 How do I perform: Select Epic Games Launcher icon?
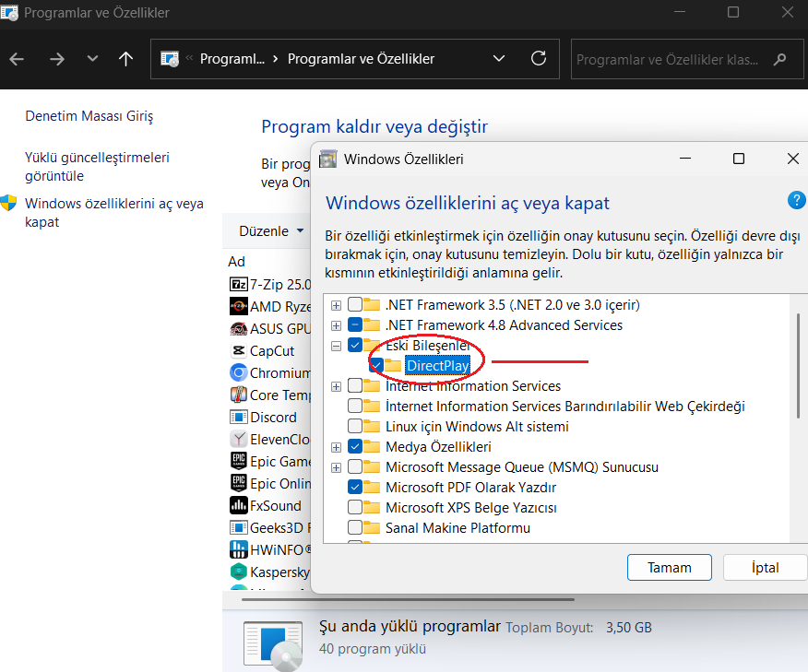(x=238, y=461)
